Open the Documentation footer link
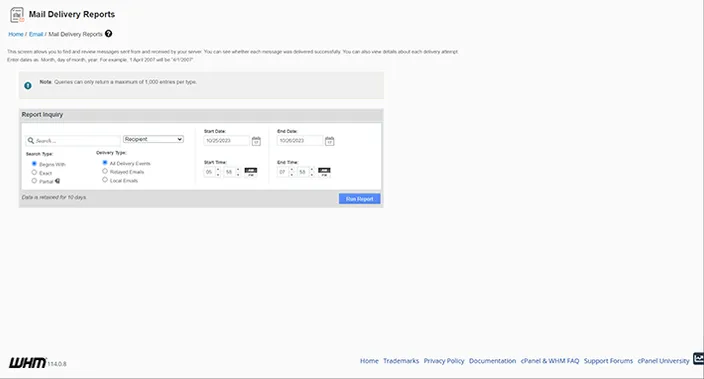704x379 pixels. (493, 361)
